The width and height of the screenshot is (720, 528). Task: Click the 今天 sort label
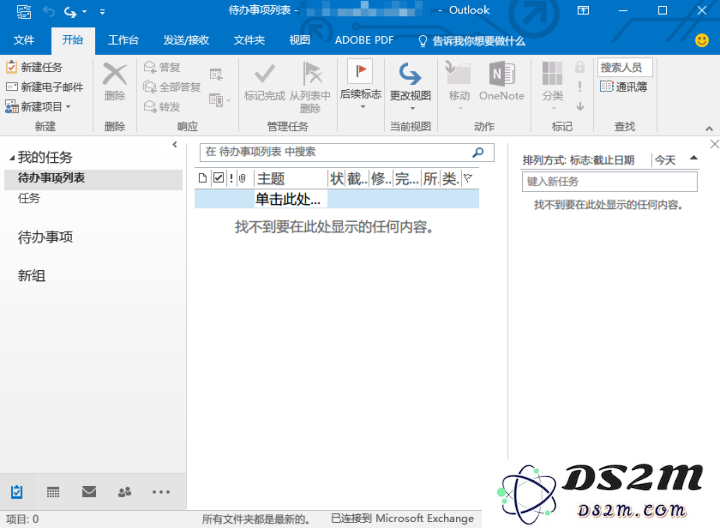point(665,160)
